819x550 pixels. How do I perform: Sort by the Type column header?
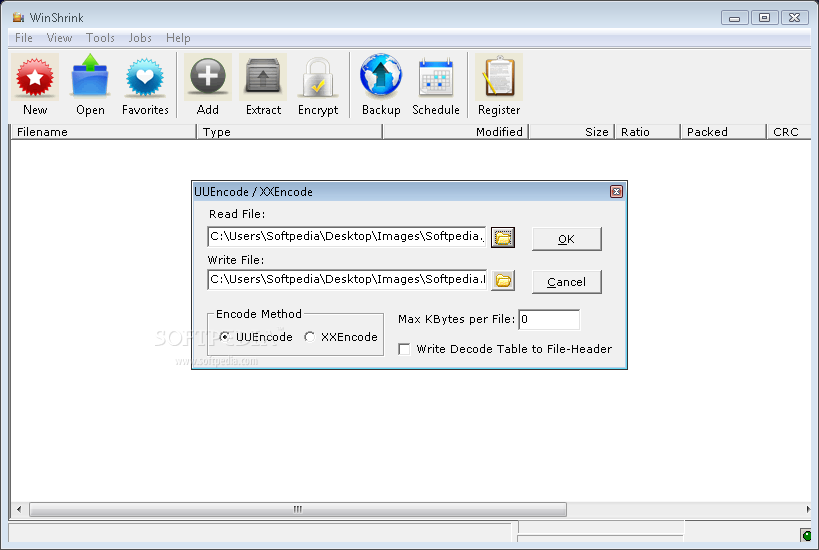289,132
